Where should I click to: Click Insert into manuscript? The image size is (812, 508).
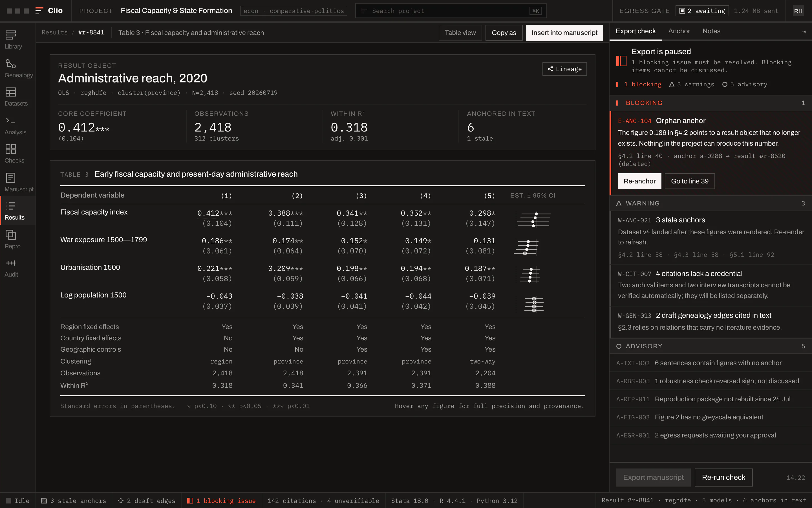click(x=564, y=32)
